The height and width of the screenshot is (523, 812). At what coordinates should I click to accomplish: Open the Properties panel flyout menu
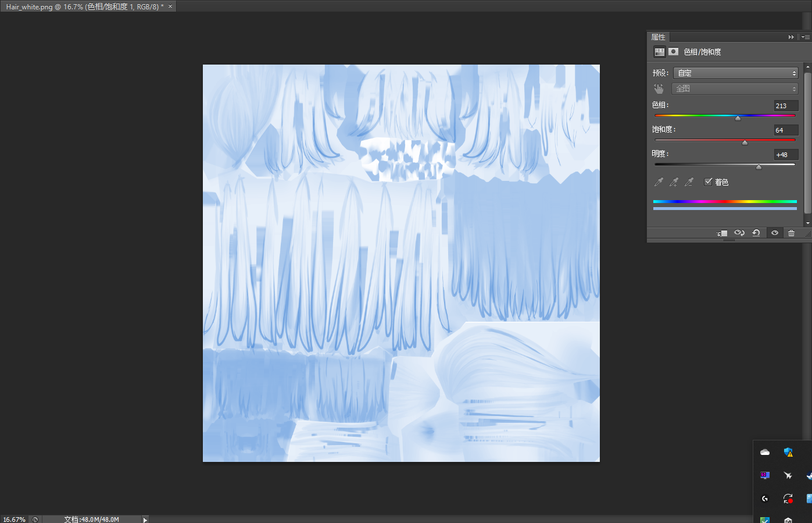805,37
